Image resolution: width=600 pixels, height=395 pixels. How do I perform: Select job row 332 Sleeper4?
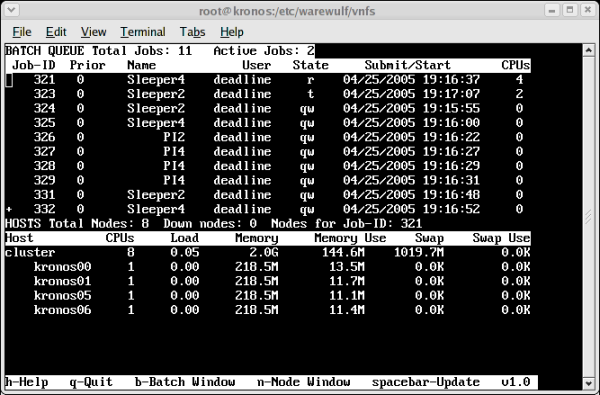pyautogui.click(x=268, y=209)
